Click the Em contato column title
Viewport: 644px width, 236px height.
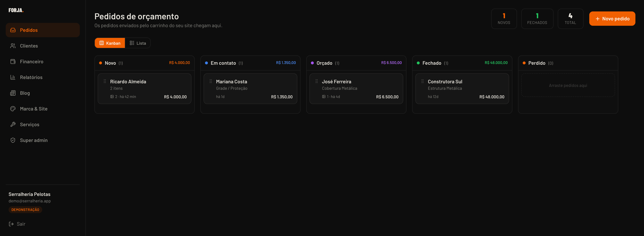pos(223,63)
